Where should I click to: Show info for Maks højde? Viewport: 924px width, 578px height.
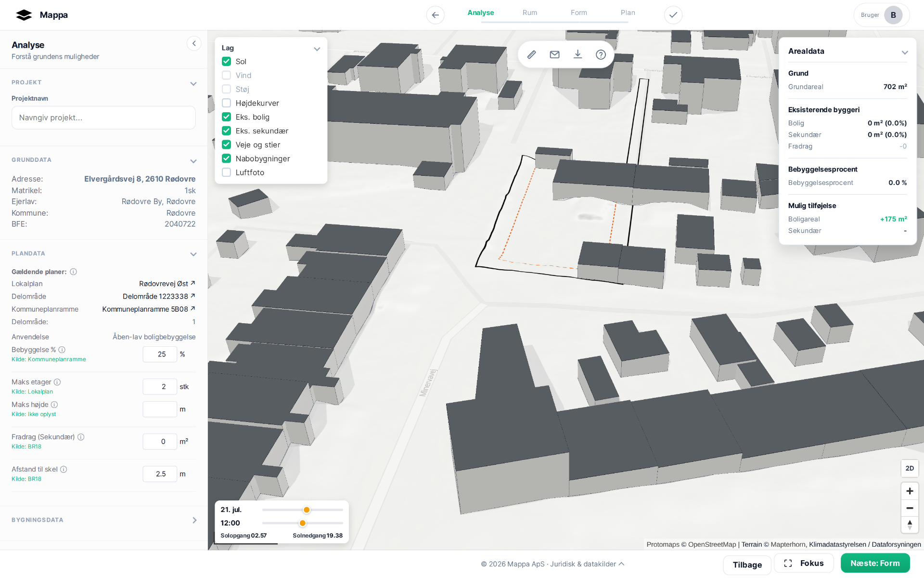tap(54, 405)
